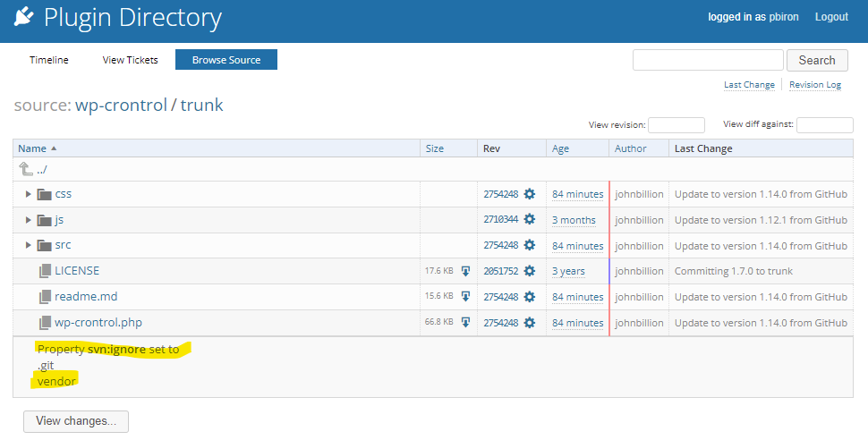Click the 15.6 KB size value
Image resolution: width=868 pixels, height=440 pixels.
(439, 296)
